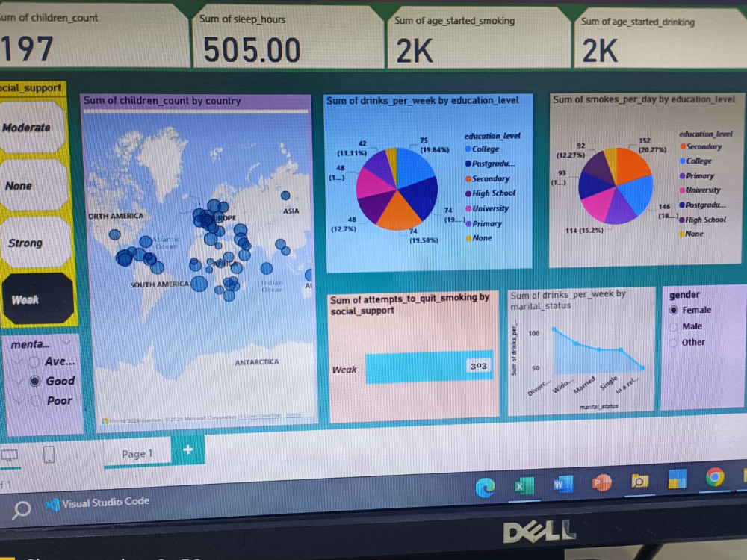The width and height of the screenshot is (747, 560).
Task: Click the Sum of children_count by country title
Action: (x=162, y=101)
